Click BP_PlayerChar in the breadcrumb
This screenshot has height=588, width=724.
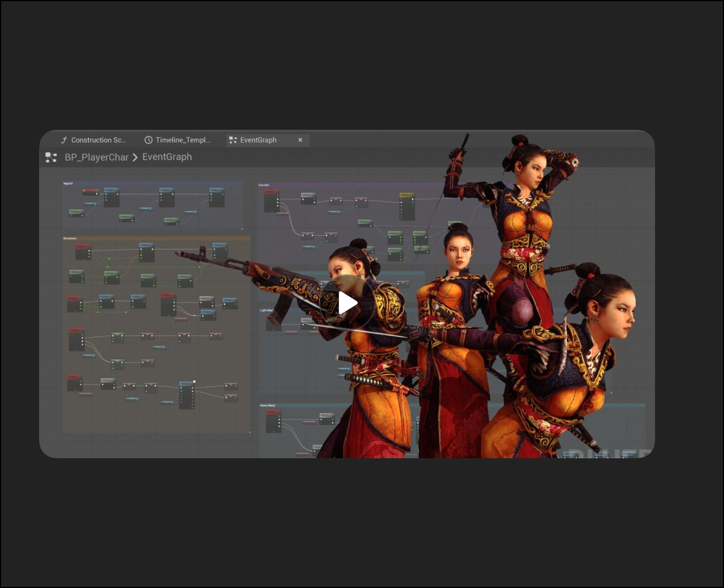click(96, 157)
